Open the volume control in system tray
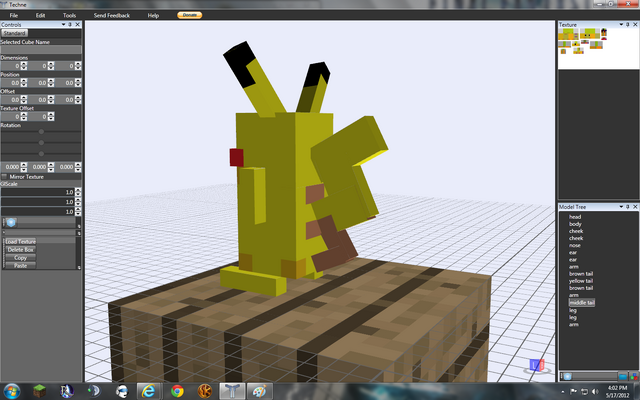The height and width of the screenshot is (400, 640). click(x=595, y=391)
